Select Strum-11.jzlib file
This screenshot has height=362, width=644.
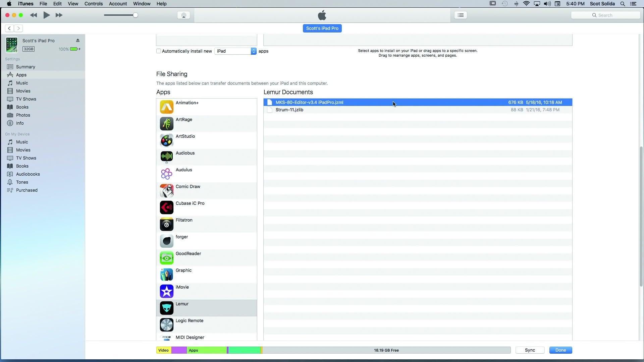point(418,110)
